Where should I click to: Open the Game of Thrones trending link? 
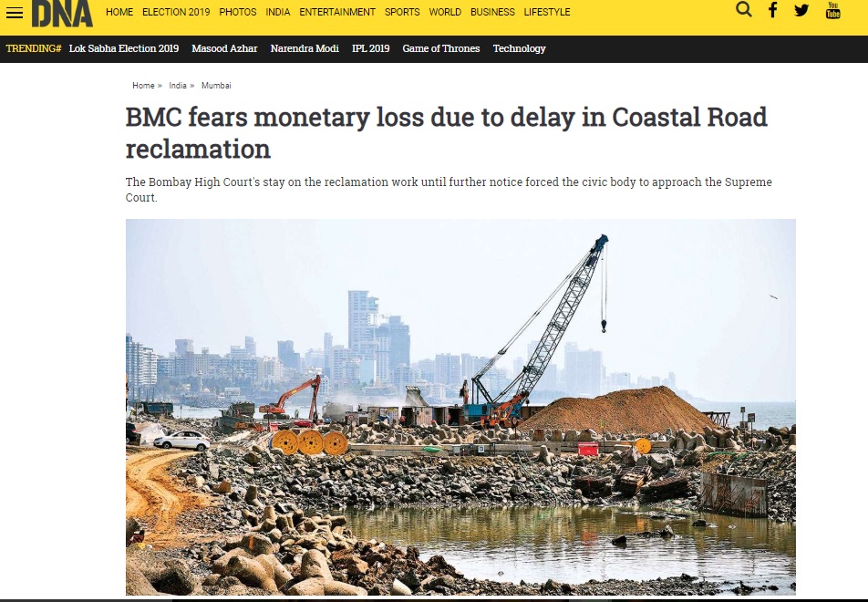coord(440,48)
